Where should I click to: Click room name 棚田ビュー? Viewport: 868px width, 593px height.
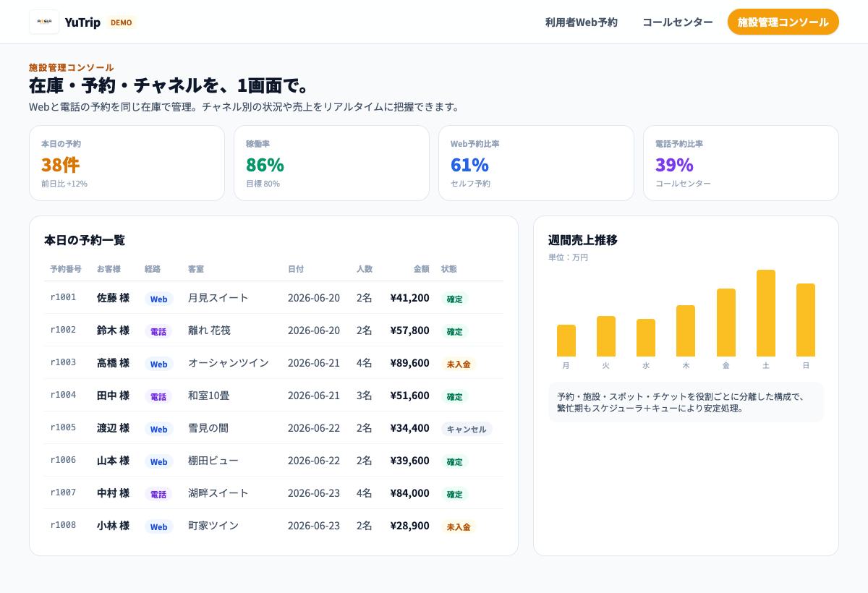213,460
